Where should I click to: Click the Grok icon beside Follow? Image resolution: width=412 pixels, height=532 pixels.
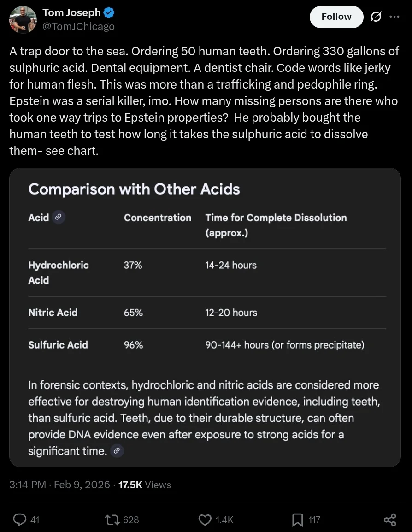[376, 17]
